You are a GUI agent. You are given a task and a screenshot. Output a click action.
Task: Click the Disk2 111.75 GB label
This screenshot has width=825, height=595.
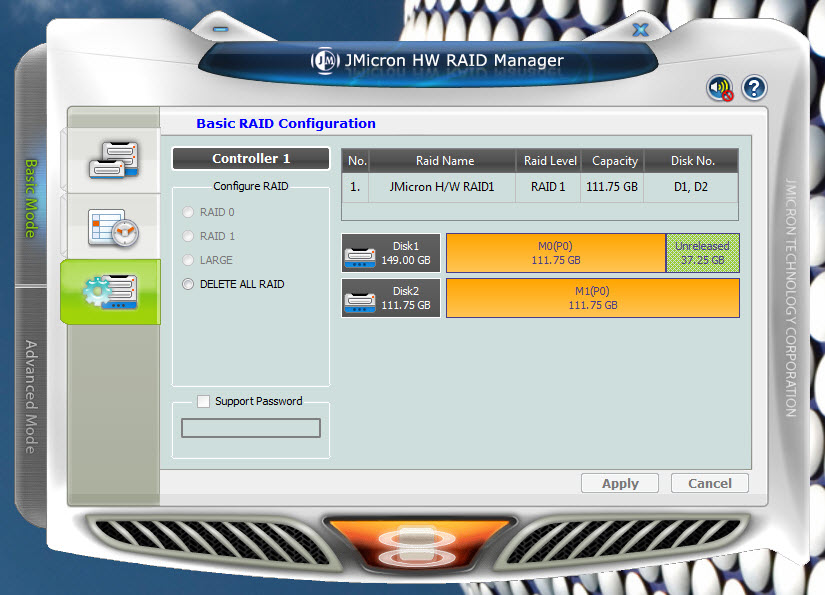406,298
